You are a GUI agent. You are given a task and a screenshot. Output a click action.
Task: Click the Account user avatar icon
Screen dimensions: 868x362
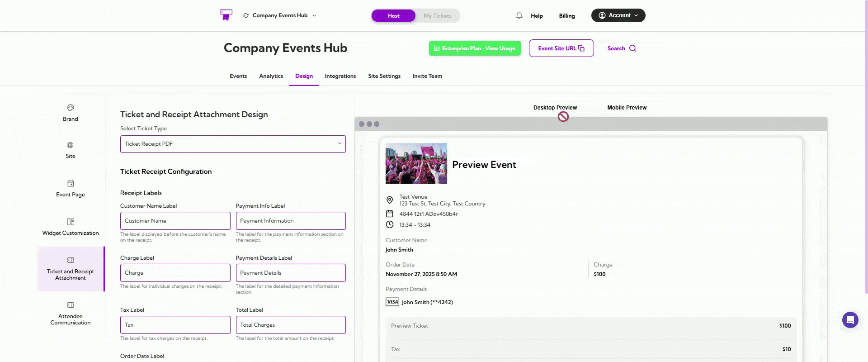[x=602, y=15]
